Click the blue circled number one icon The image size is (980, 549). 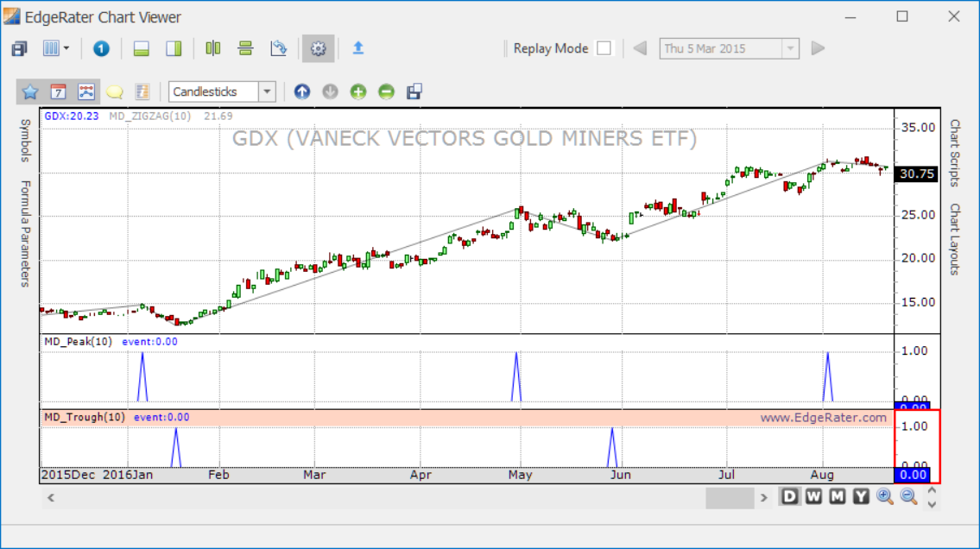click(101, 48)
